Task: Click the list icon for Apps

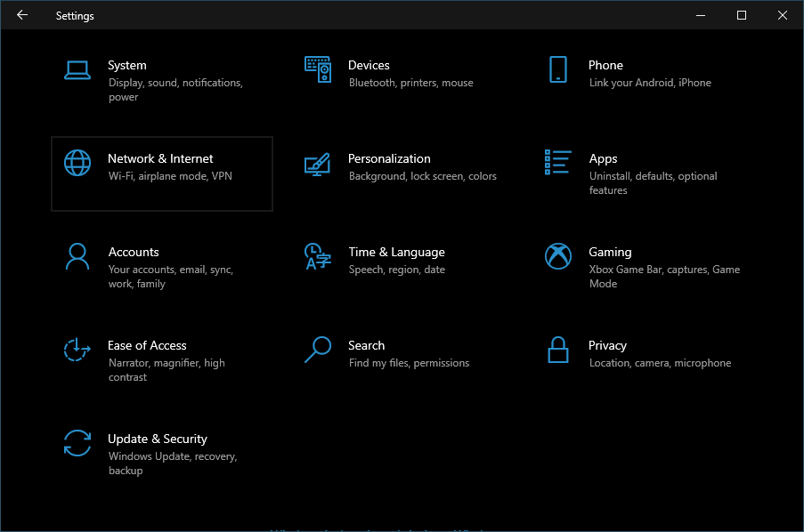Action: pos(558,162)
